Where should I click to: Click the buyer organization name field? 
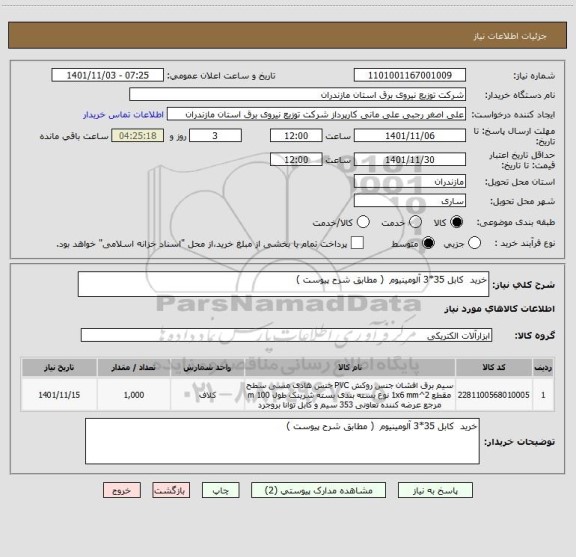298,95
